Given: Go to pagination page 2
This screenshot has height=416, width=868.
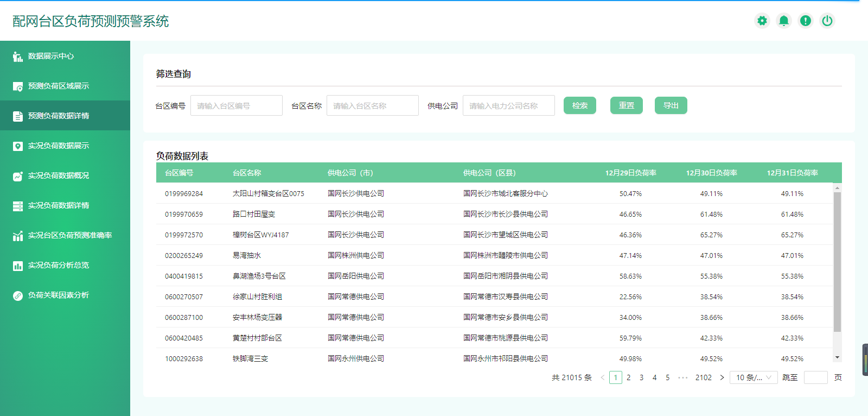Looking at the screenshot, I should [x=629, y=377].
